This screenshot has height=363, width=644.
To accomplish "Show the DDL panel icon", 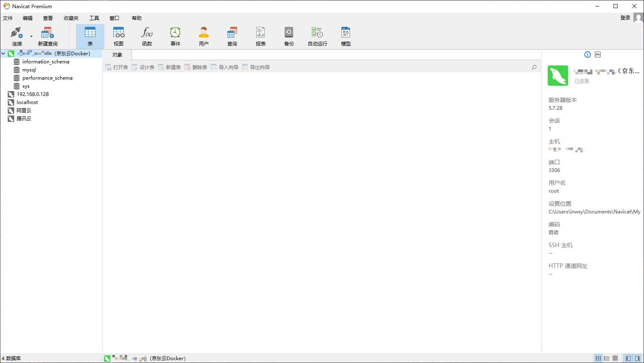I will pos(598,54).
